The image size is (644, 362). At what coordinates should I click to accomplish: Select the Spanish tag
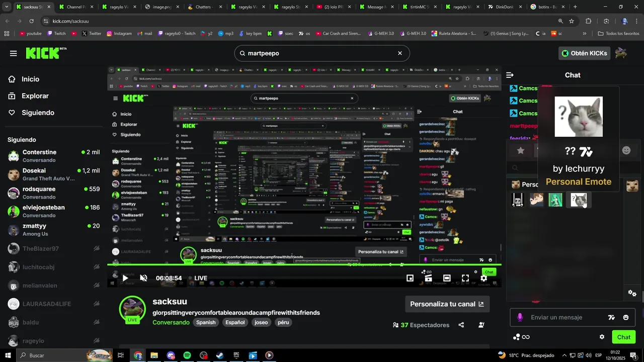point(206,322)
